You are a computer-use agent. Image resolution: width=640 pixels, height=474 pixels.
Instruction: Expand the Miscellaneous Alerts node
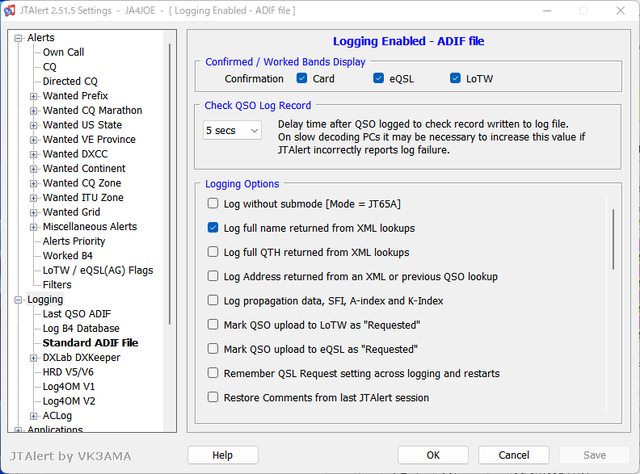pos(33,227)
